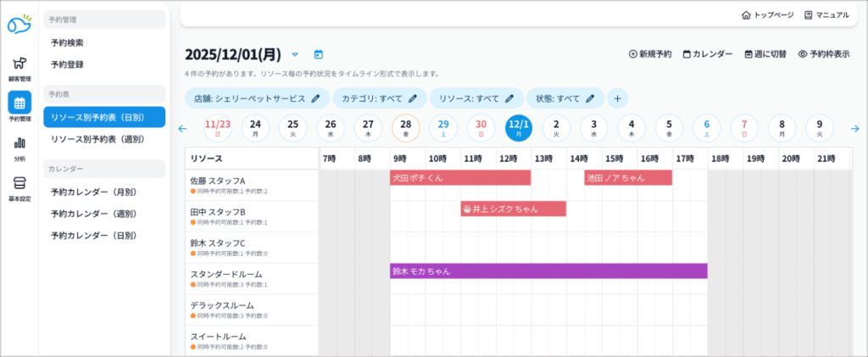Open the マニュアル link
868x357 pixels.
tap(826, 15)
